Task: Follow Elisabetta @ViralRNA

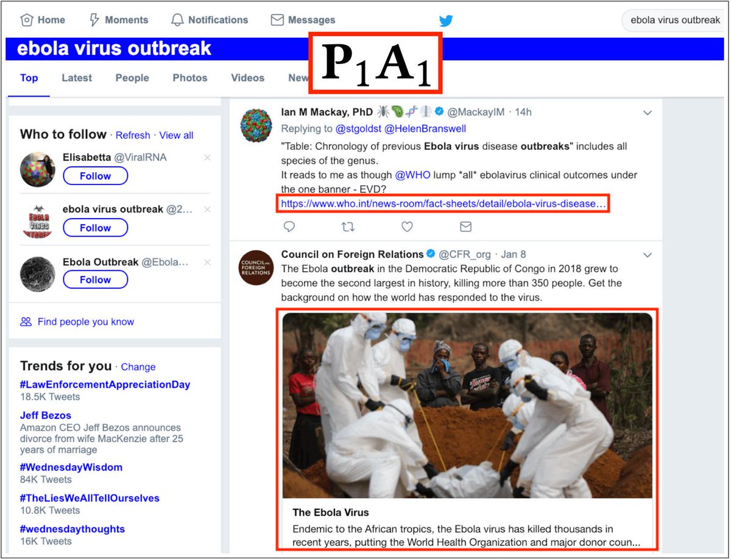Action: click(95, 176)
